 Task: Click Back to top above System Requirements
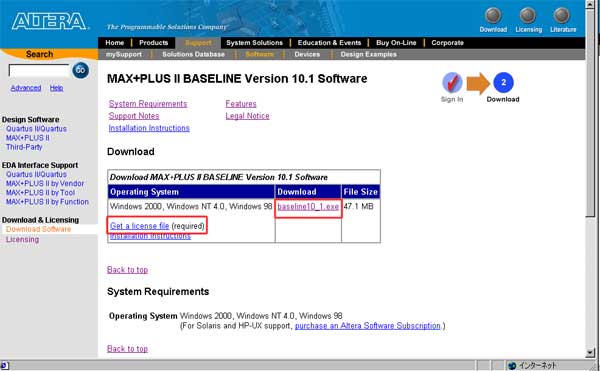pyautogui.click(x=127, y=270)
